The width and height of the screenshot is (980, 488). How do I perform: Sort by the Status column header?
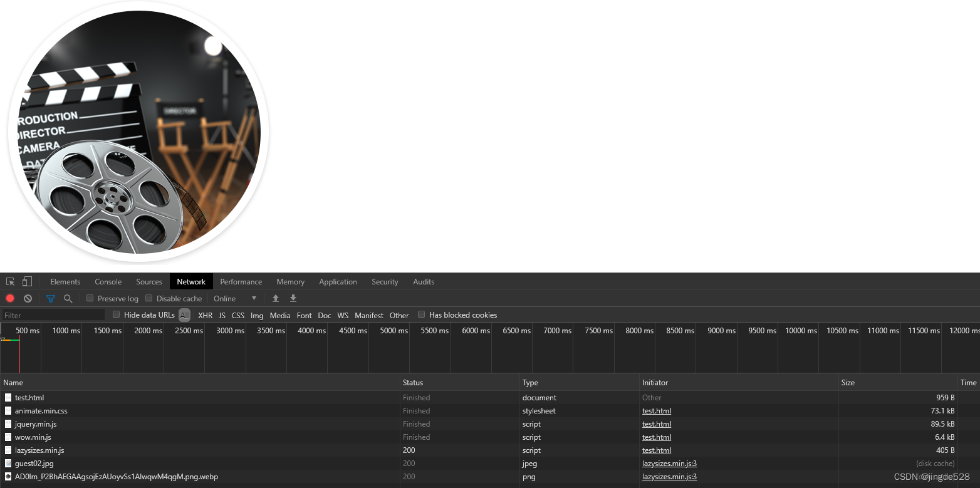460,382
